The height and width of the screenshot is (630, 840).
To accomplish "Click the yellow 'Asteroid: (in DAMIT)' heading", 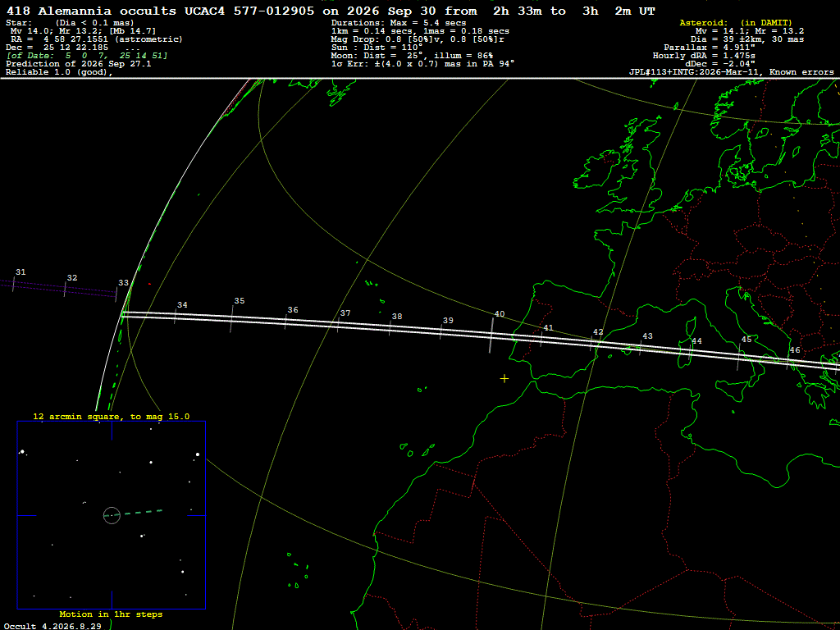I will click(736, 22).
